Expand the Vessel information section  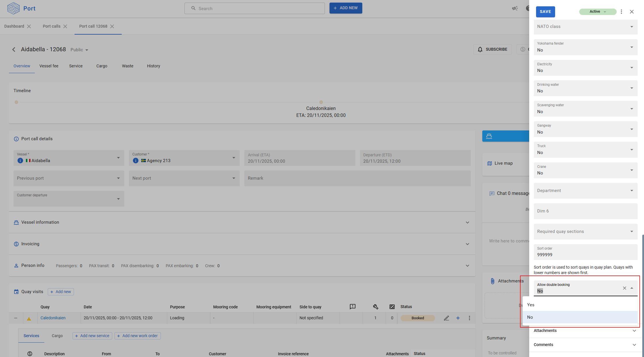click(467, 223)
